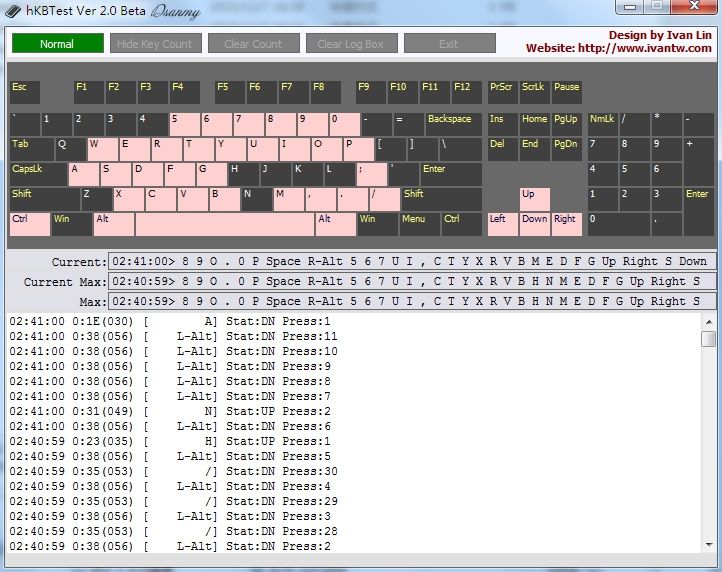Click the NmLk key tile
The image size is (722, 572).
point(603,124)
